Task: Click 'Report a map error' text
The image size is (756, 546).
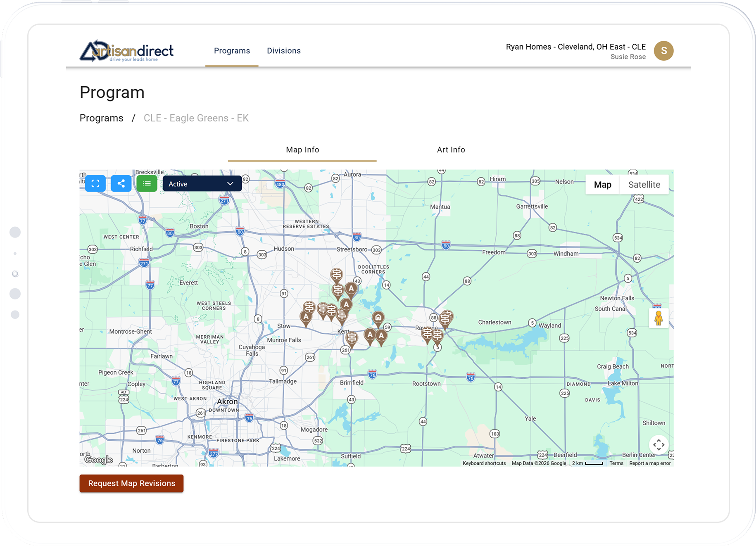Action: [x=650, y=463]
